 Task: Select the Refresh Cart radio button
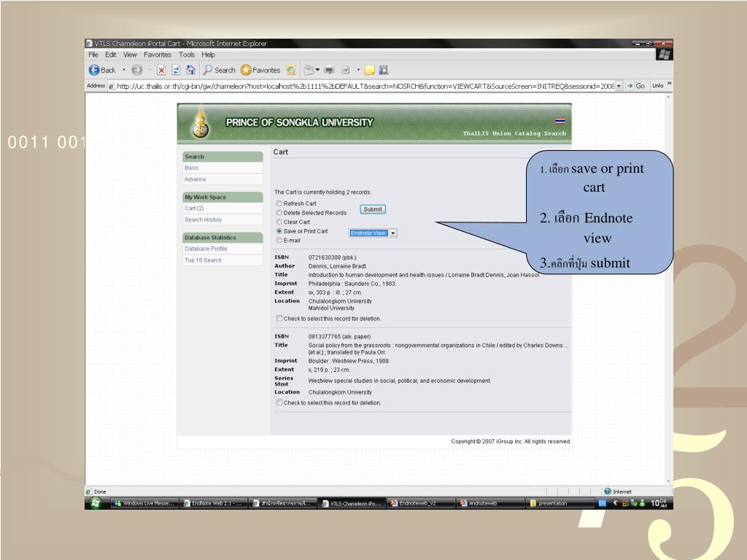(279, 203)
